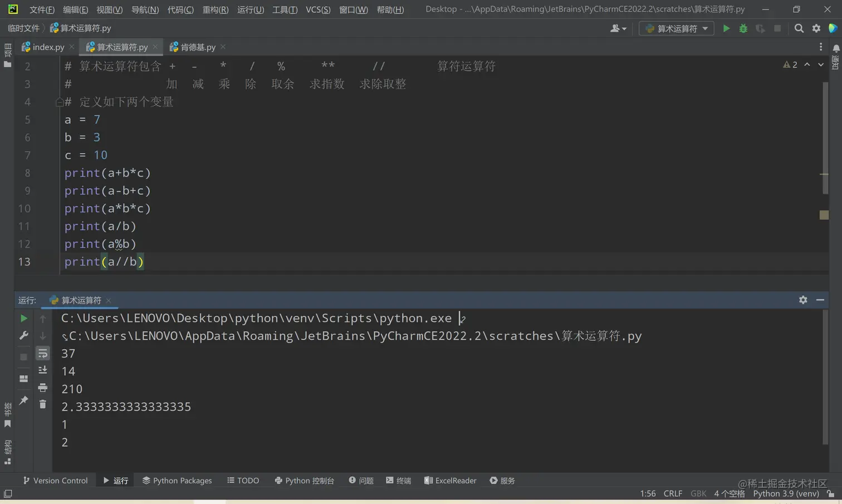
Task: Toggle scroll to end in the Run console
Action: (43, 370)
